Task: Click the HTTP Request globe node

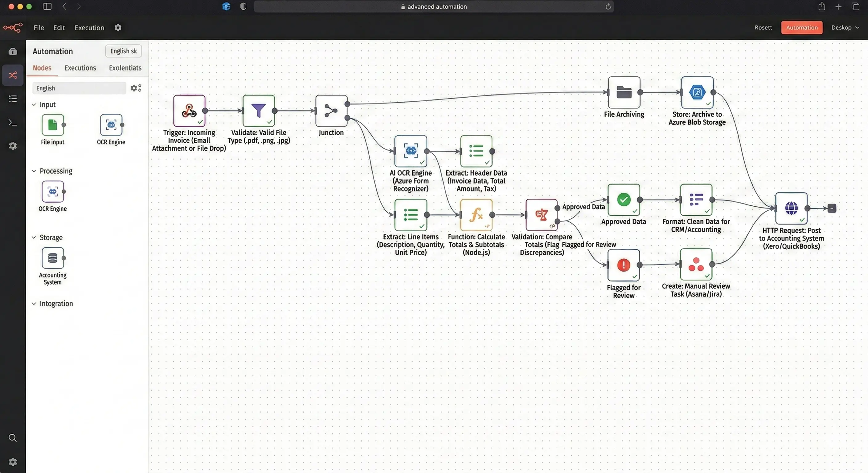Action: click(x=791, y=208)
